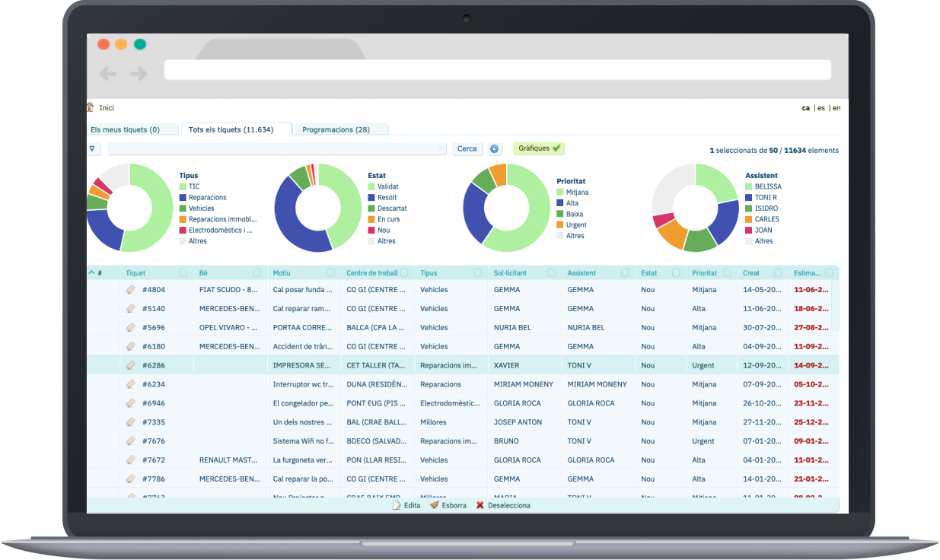This screenshot has width=940, height=560.
Task: Click the JOSEP ANTON requester cell
Action: click(x=524, y=422)
